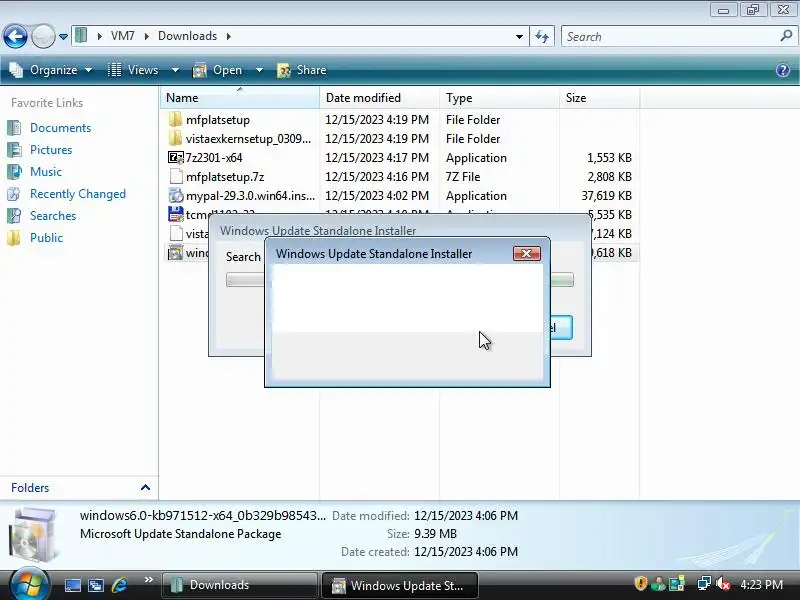
Task: Expand the Quick Launch overflow chevron
Action: (x=148, y=580)
